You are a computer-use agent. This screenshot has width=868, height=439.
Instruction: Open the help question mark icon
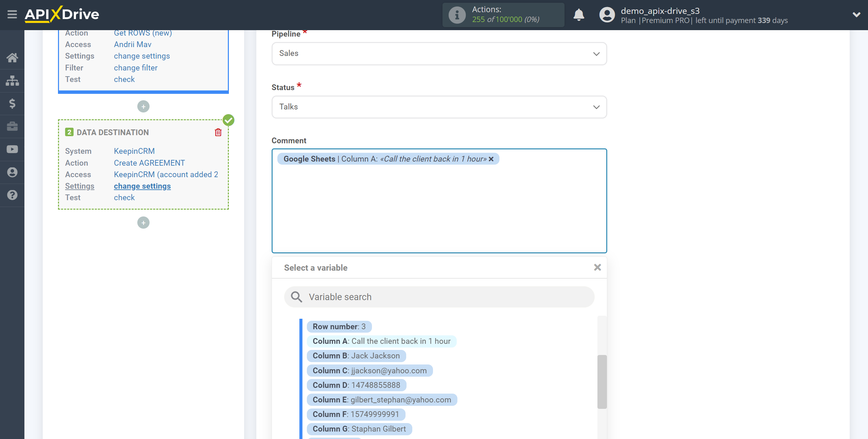(x=12, y=195)
